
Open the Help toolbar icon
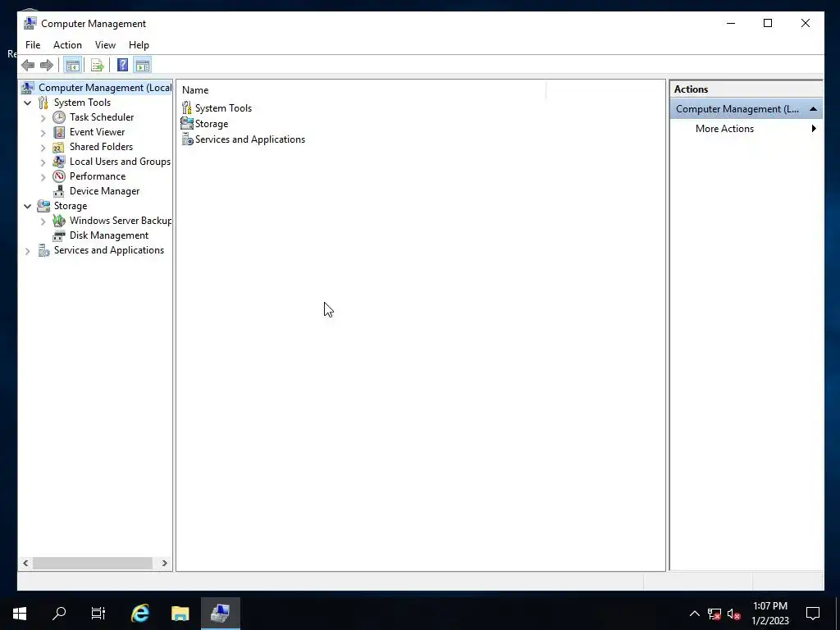123,66
